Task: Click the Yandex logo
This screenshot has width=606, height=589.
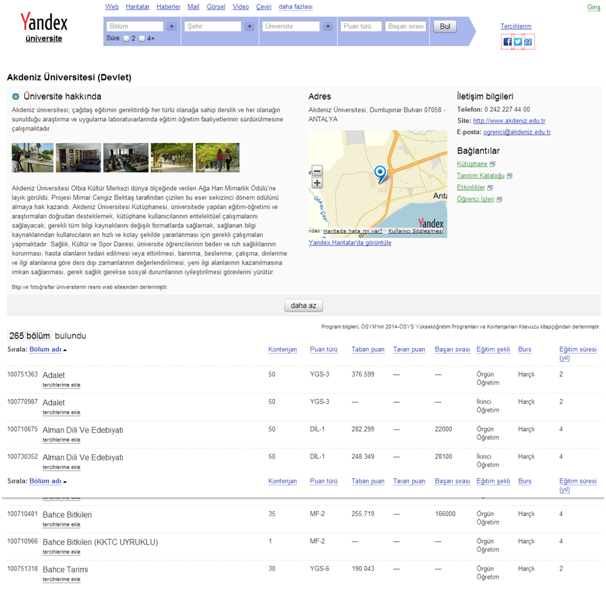Action: pyautogui.click(x=44, y=22)
